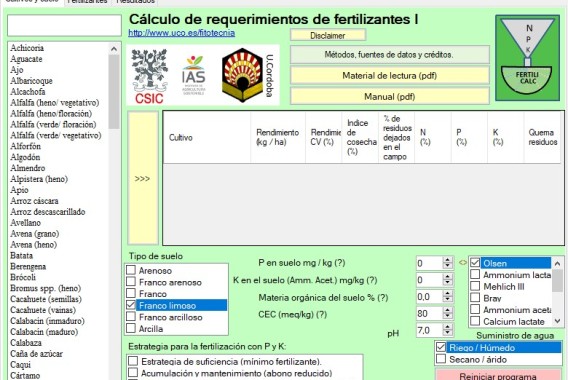Click the Rendimiento (kg / ha) column header
Screen dimensions: 568x380
click(278, 137)
